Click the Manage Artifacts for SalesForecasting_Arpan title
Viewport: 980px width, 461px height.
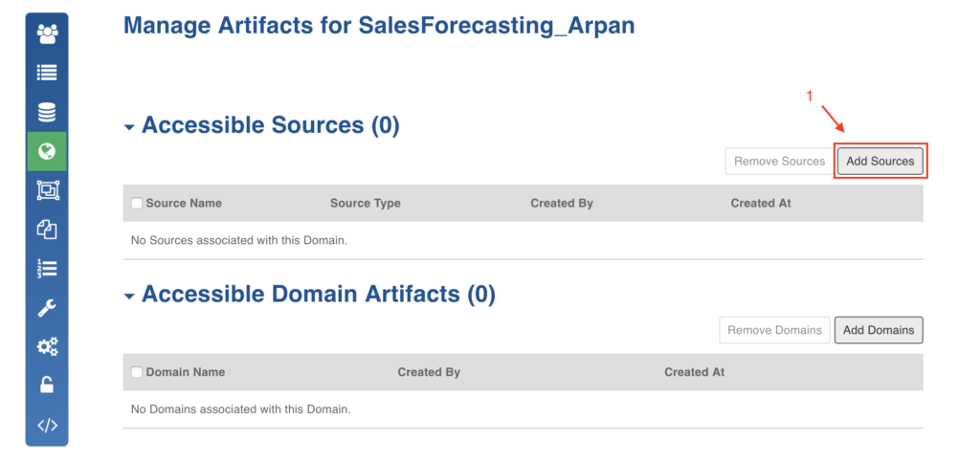[379, 26]
